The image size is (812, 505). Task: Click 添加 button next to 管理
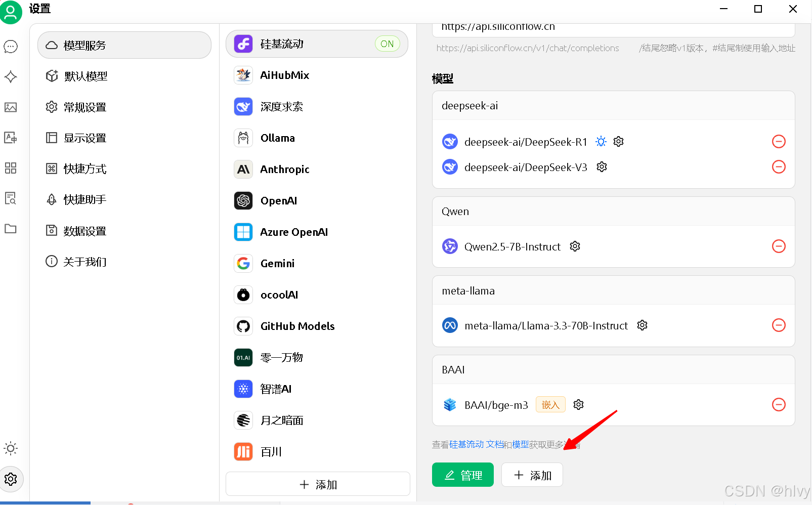coord(532,475)
